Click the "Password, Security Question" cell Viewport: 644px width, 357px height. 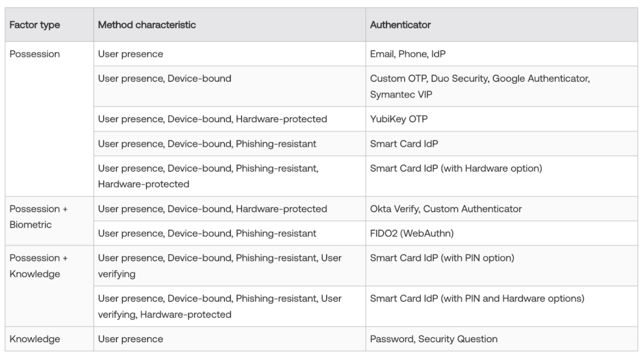(x=434, y=339)
